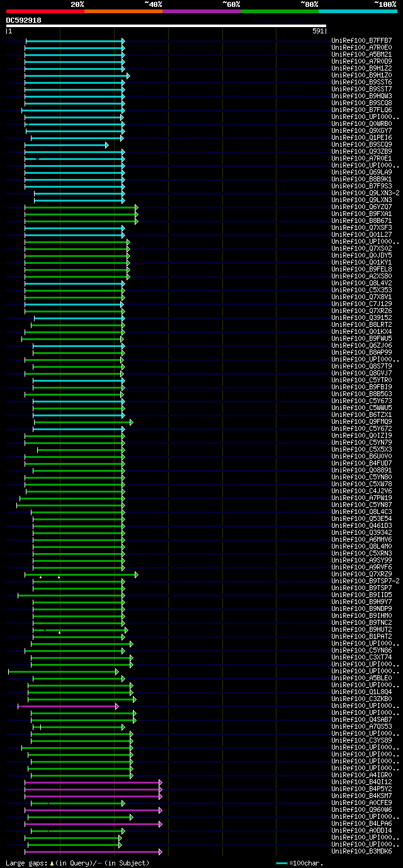The image size is (403, 868).
Task: Click label UniRef100_Q8GVJ7
Action: tap(361, 373)
